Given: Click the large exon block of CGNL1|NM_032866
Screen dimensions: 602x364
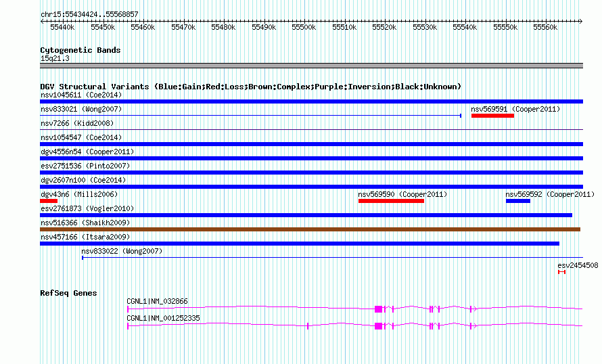Looking at the screenshot, I should [x=379, y=309].
